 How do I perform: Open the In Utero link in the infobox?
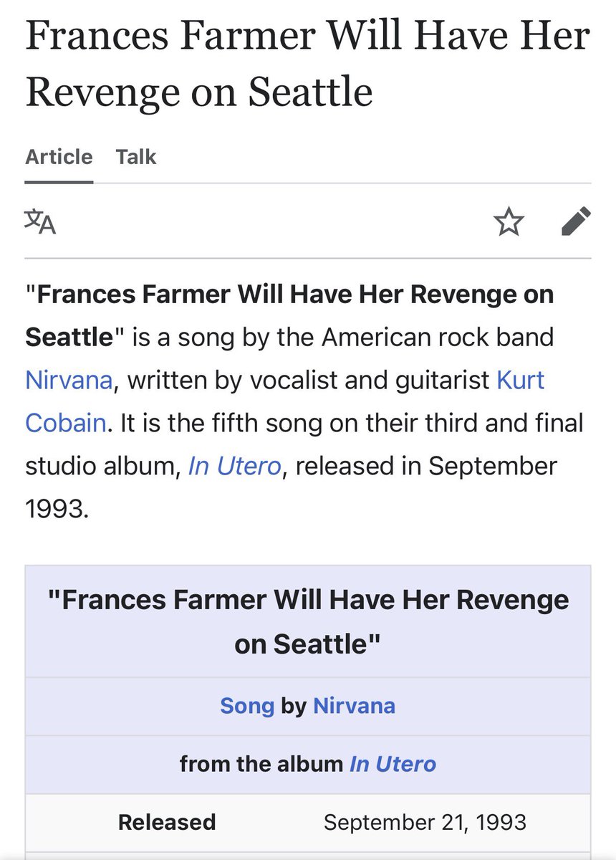pyautogui.click(x=393, y=764)
